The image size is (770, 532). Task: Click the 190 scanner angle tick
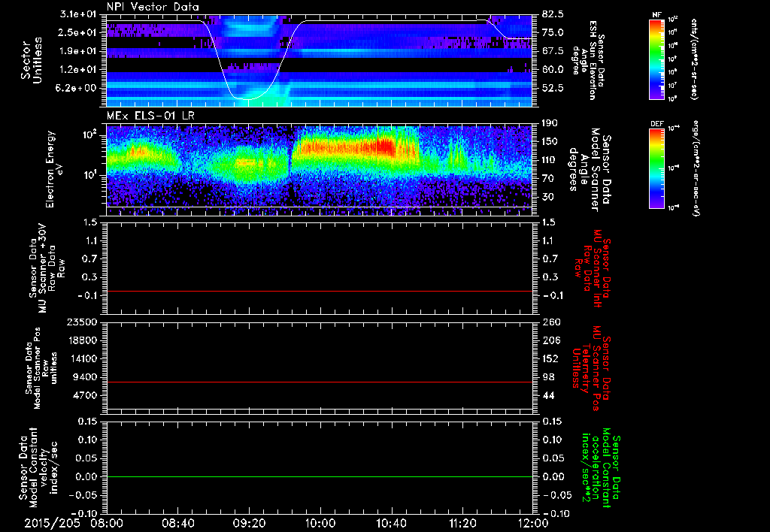(550, 123)
